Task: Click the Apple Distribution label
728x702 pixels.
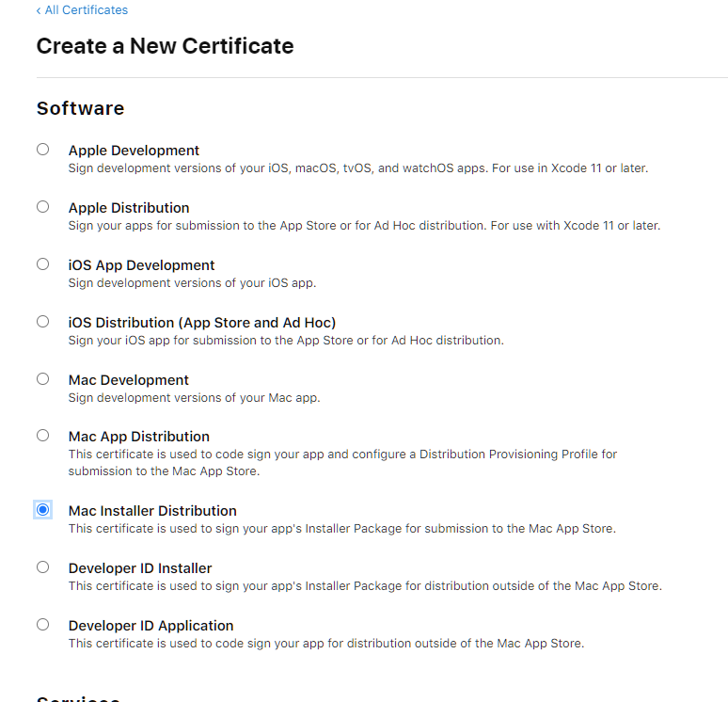Action: (129, 208)
